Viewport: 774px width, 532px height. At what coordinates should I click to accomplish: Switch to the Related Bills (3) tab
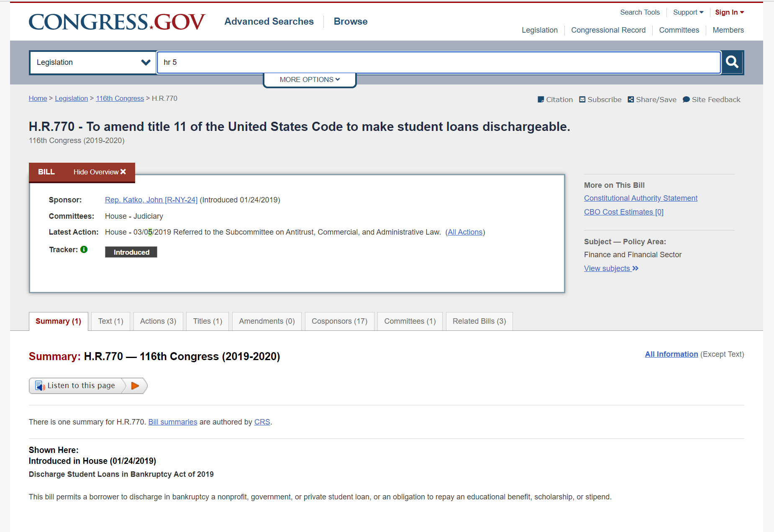[479, 321]
